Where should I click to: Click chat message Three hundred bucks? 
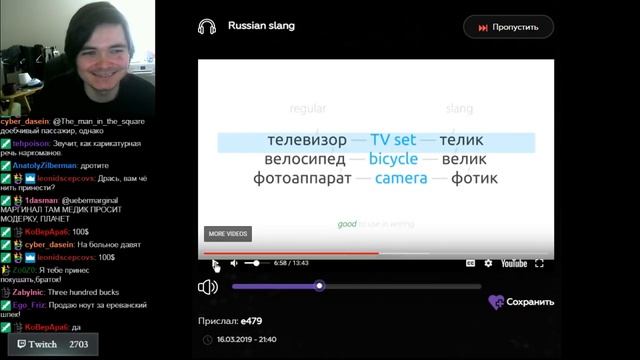pos(83,292)
